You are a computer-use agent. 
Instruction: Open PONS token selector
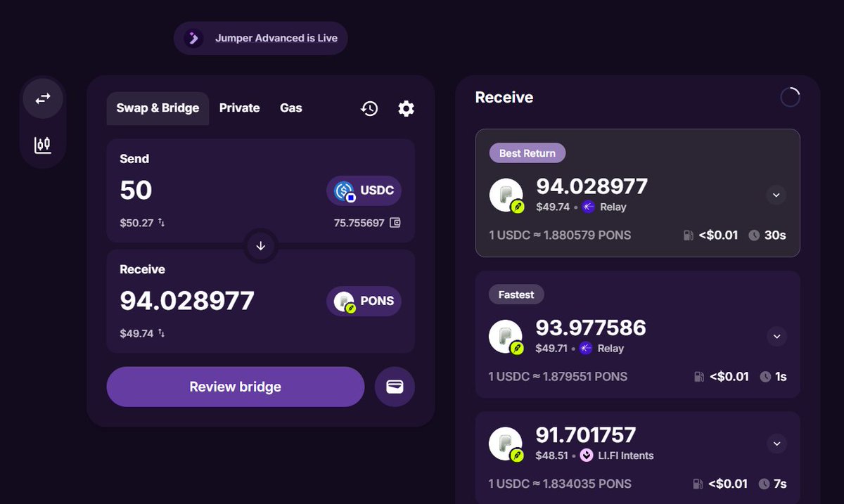(364, 302)
